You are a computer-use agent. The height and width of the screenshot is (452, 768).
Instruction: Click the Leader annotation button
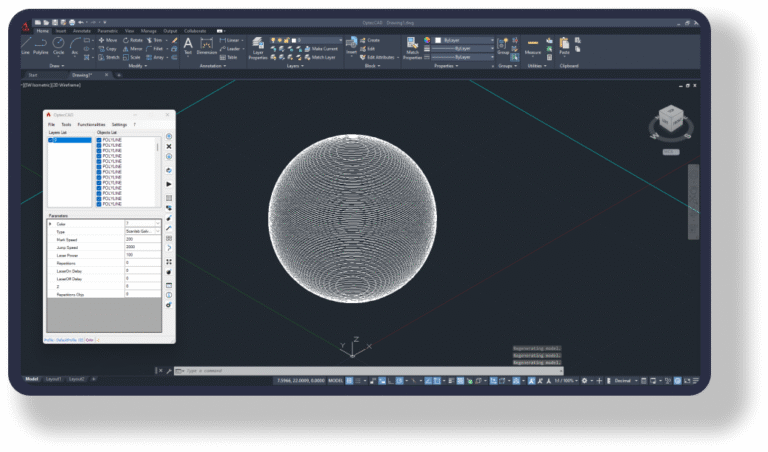(232, 48)
